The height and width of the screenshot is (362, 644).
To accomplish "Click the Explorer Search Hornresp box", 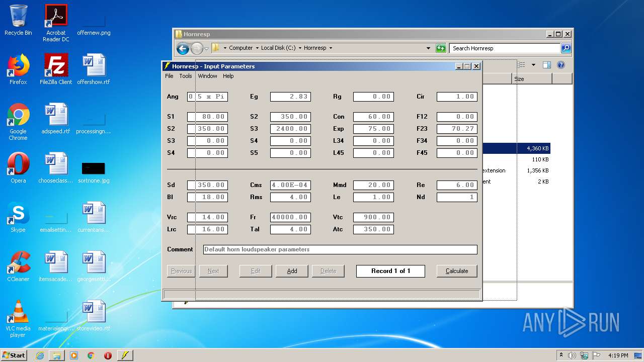I will (505, 48).
